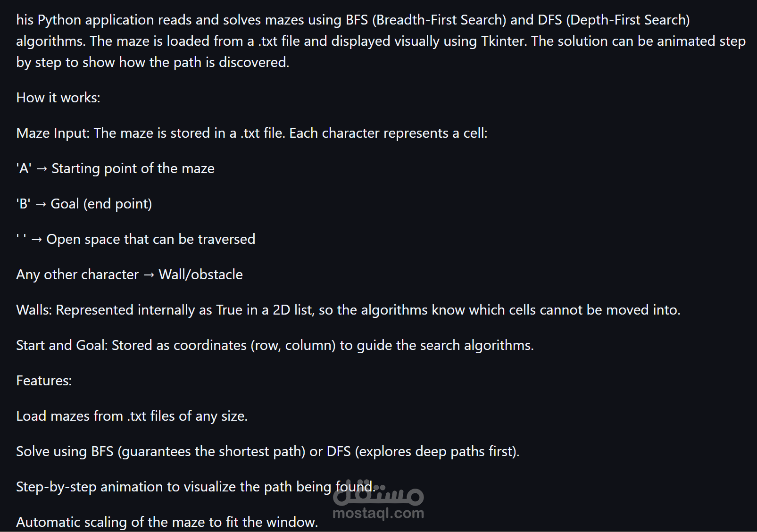Click the "Walls:" label
Screen dimensions: 757x532
pyautogui.click(x=34, y=310)
